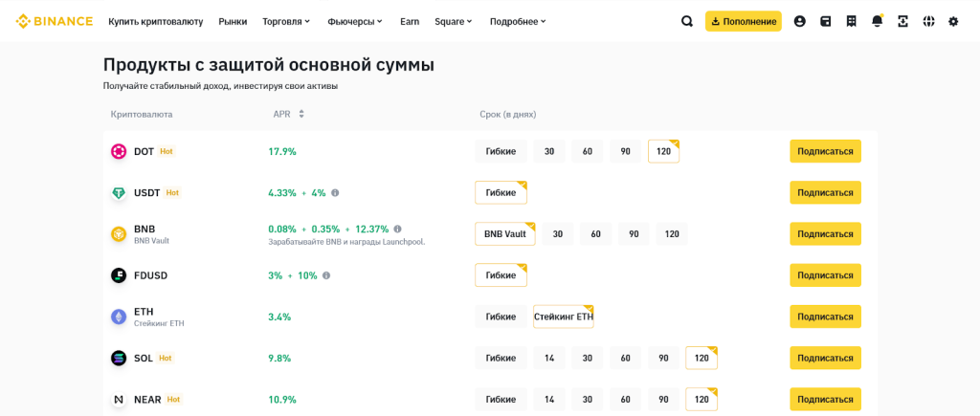Click the Пополнение deposit button
Screen dimensions: 980x416
pyautogui.click(x=744, y=21)
